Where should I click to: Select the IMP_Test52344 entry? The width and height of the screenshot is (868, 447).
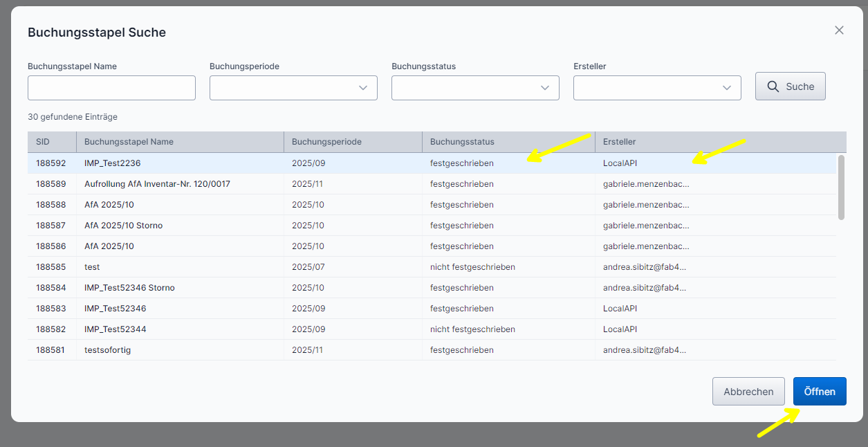coord(115,329)
